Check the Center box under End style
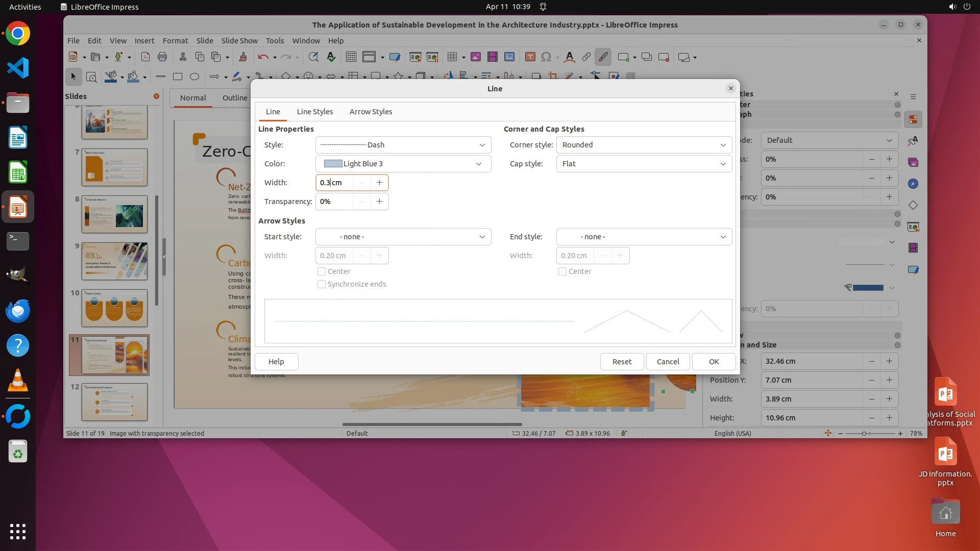980x551 pixels. (562, 271)
